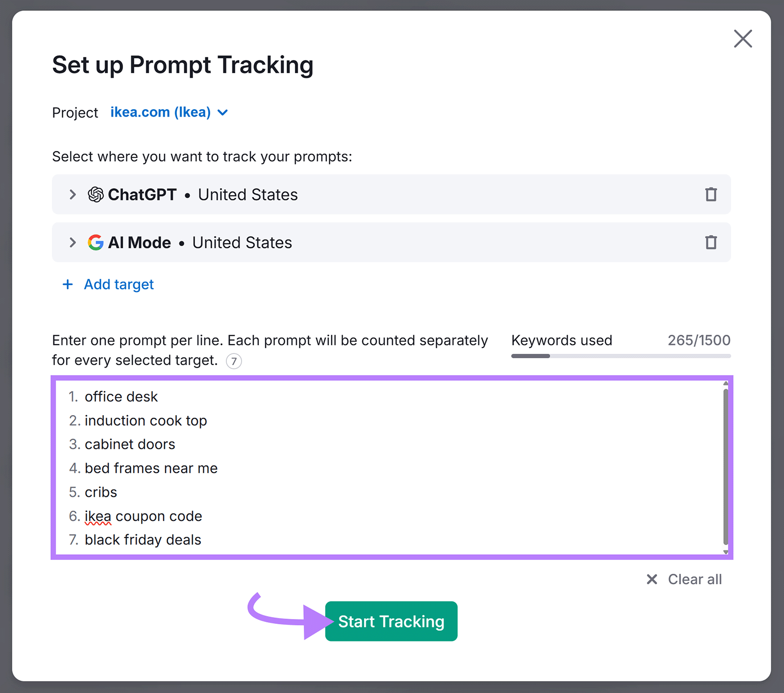This screenshot has height=693, width=784.
Task: Click the 'ikea coupon code' prompt line
Action: [143, 516]
